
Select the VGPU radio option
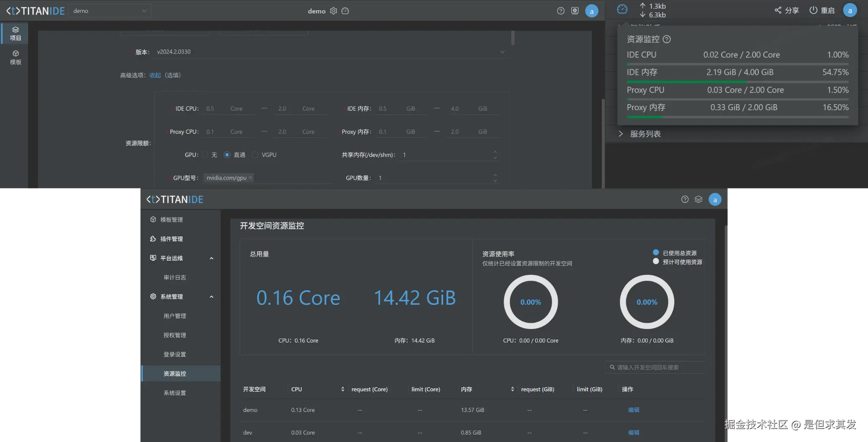coord(255,155)
